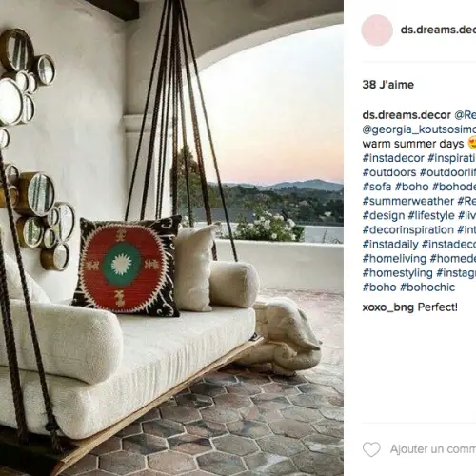Open the #design hashtag
Image resolution: width=476 pixels, height=476 pixels.
[384, 215]
